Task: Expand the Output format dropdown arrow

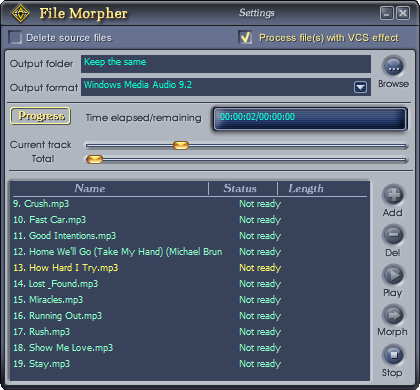Action: tap(360, 87)
